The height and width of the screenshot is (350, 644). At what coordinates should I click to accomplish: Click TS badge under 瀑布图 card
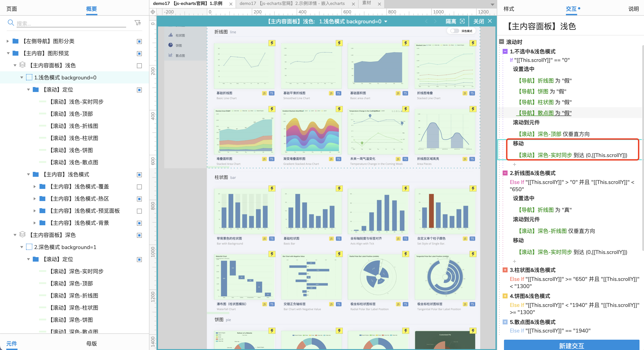click(272, 304)
